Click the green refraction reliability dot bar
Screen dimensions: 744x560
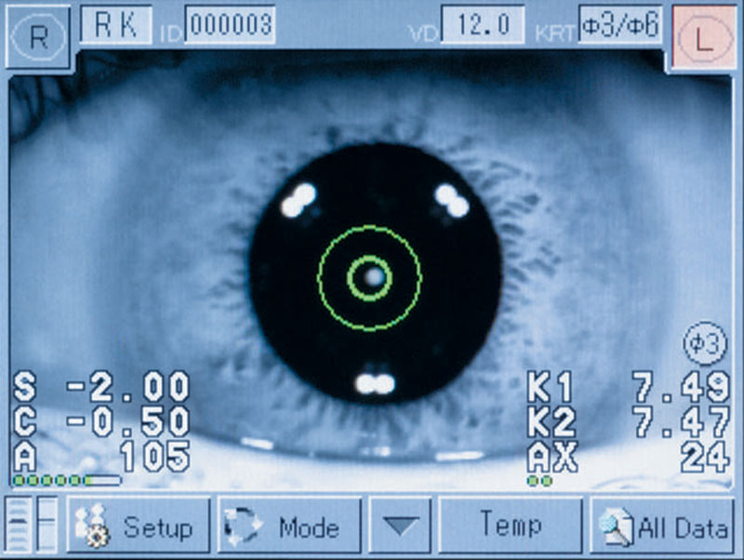pos(65,481)
